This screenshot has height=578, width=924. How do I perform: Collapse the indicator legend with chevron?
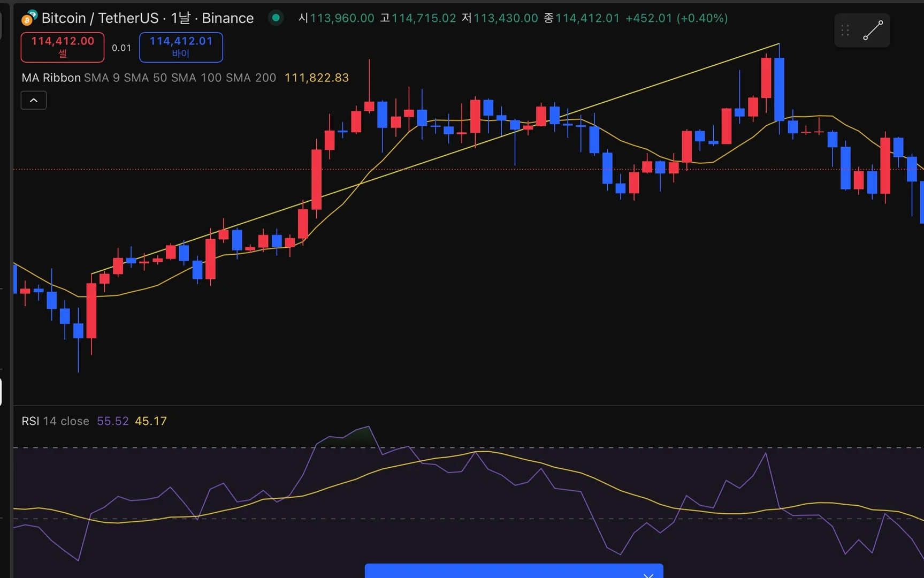(34, 100)
